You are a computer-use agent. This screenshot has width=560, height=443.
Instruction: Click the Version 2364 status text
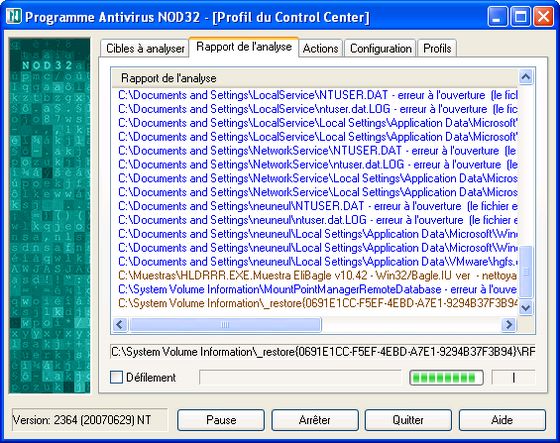[x=82, y=420]
